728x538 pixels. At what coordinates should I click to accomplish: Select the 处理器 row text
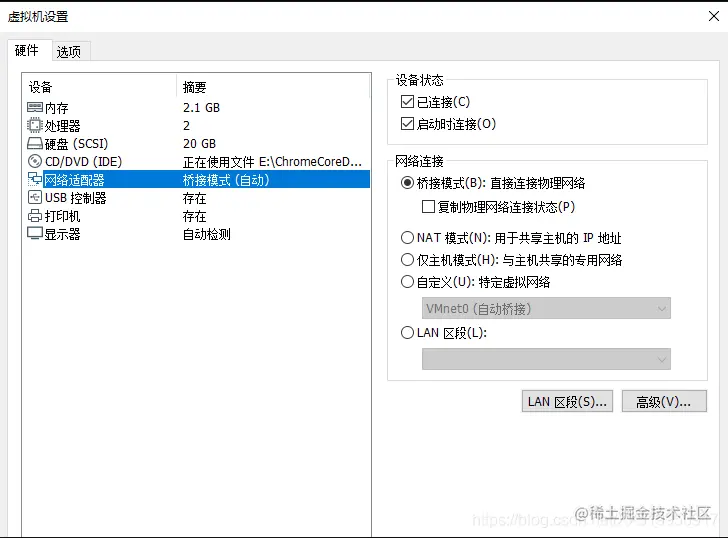[62, 126]
